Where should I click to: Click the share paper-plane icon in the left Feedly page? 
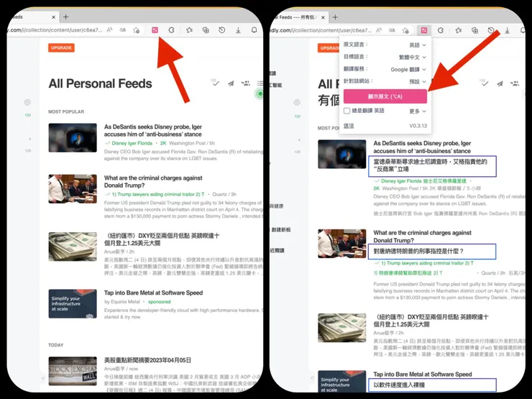[231, 83]
